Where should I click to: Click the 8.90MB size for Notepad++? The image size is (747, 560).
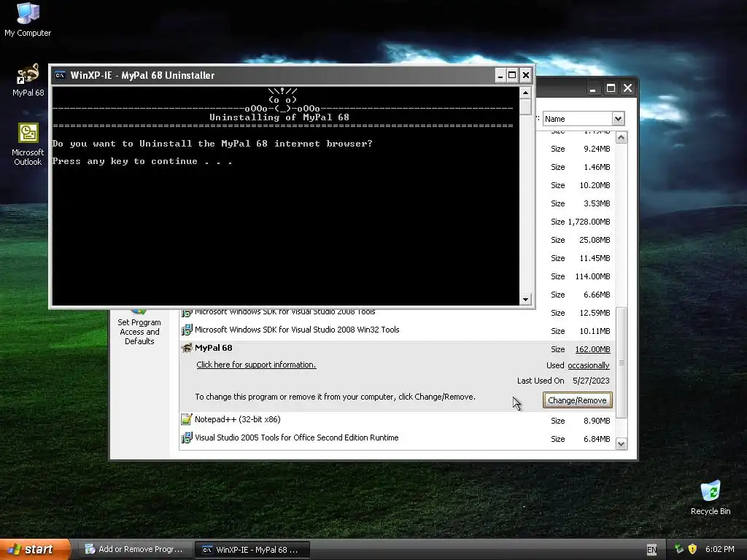597,421
